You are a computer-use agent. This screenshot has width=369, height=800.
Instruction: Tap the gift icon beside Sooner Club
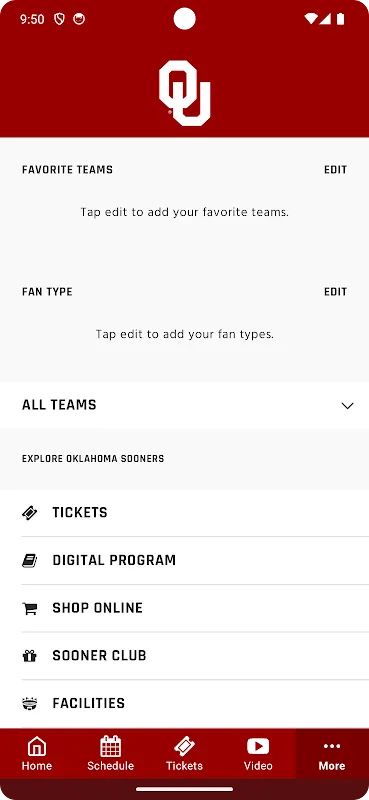coord(30,656)
